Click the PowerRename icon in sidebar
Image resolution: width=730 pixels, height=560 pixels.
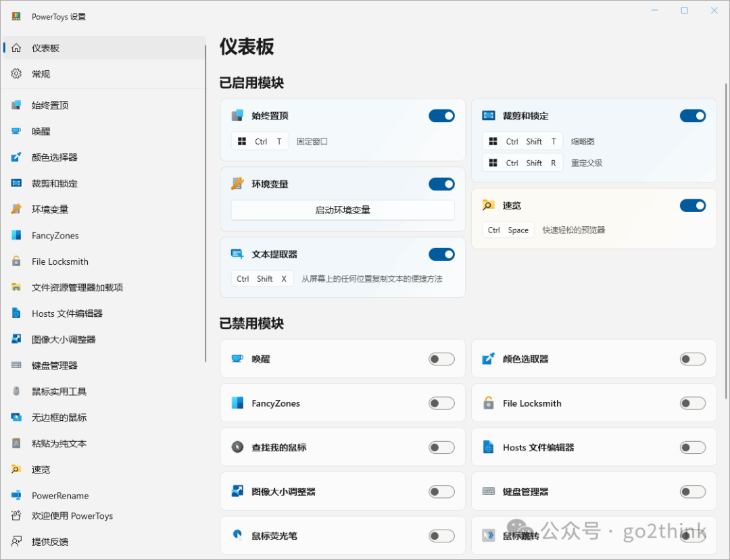[x=16, y=495]
